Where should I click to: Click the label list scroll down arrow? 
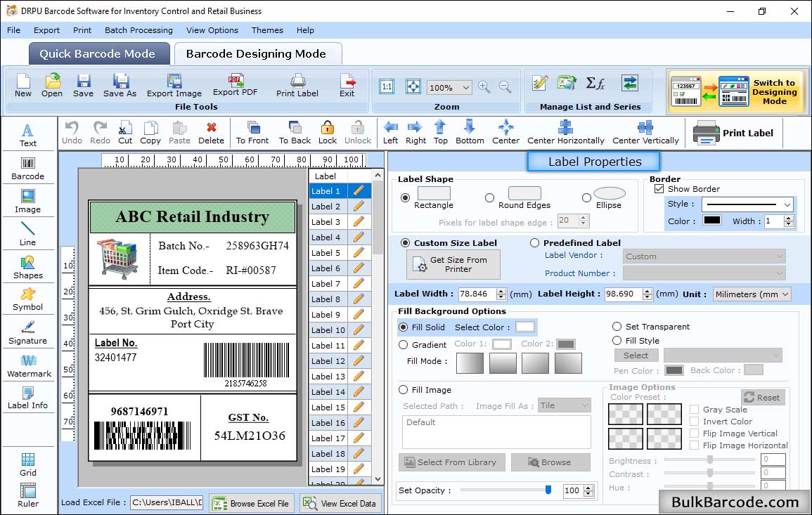pos(378,478)
